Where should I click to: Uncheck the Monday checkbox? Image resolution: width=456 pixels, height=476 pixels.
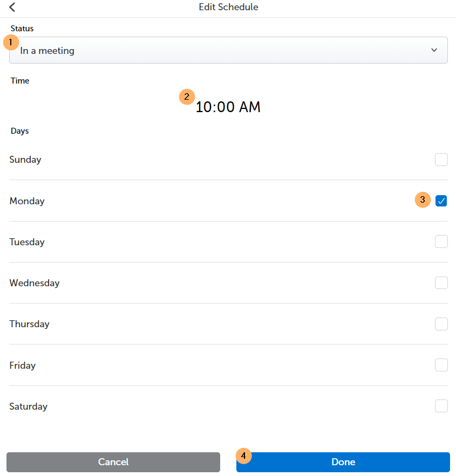(441, 201)
